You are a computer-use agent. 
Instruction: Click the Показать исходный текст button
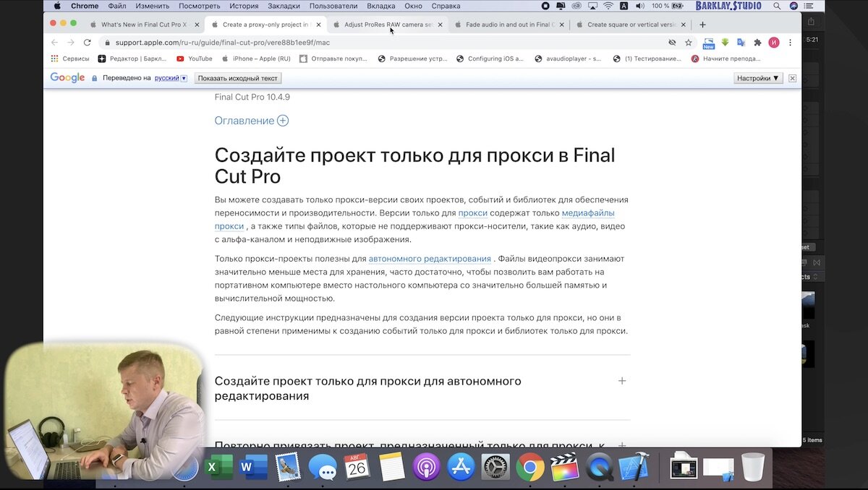pyautogui.click(x=237, y=78)
